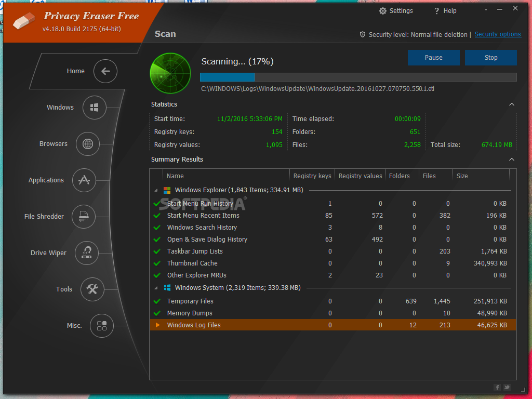The image size is (532, 399).
Task: Sort by the Size column header
Action: click(481, 176)
